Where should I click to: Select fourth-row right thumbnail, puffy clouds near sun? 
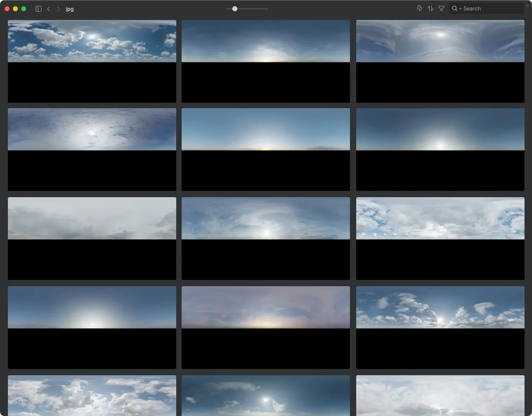pyautogui.click(x=440, y=327)
